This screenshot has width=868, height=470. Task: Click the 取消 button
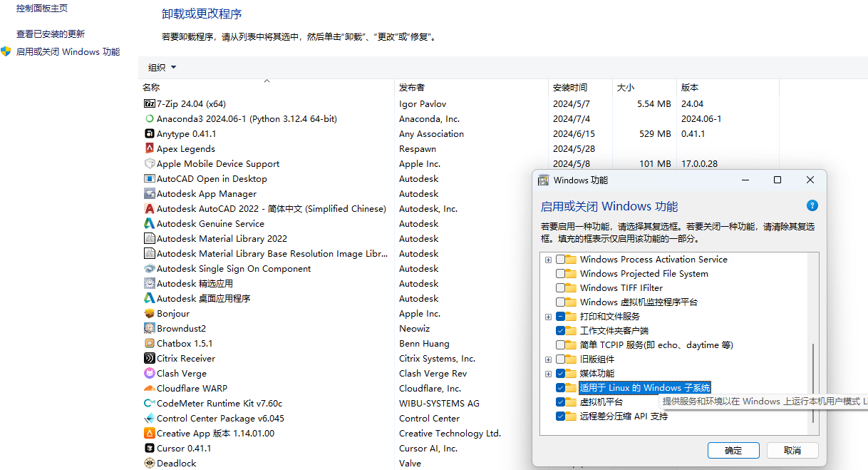(x=792, y=450)
